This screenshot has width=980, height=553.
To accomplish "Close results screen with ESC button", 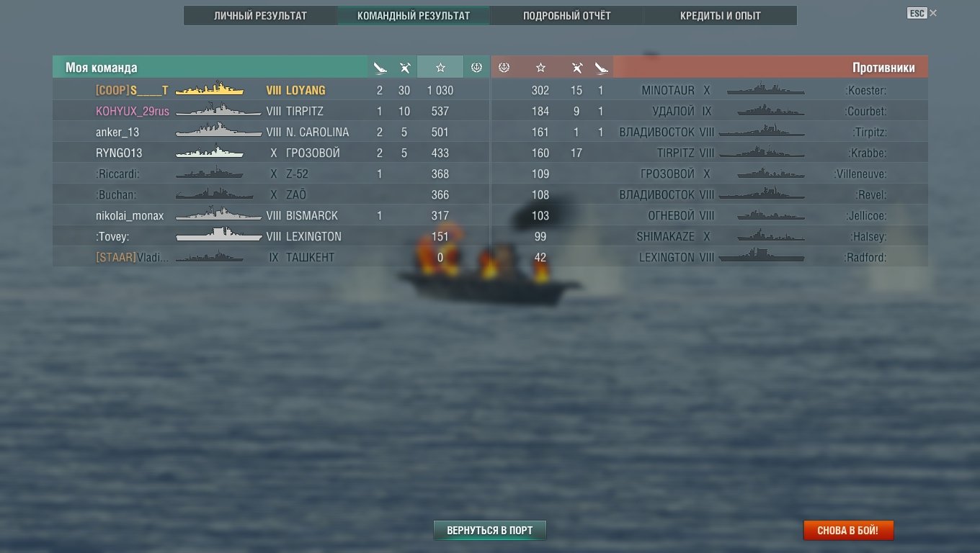I will click(x=917, y=13).
